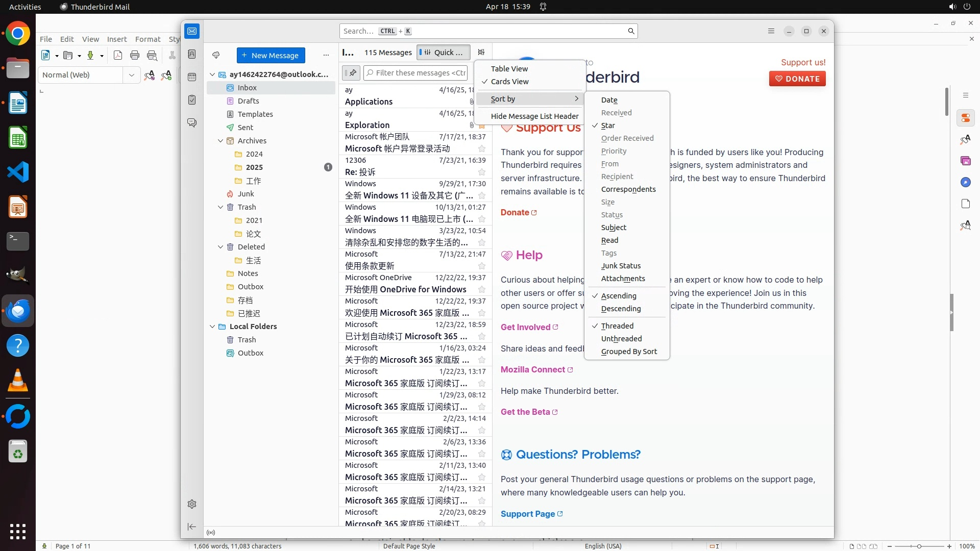
Task: Click the New Message button
Action: coord(271,55)
